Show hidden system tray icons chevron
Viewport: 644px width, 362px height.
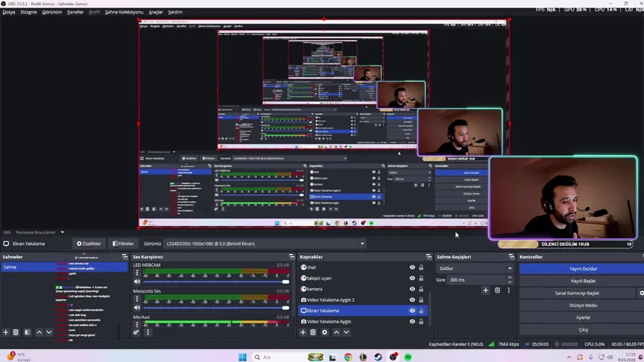(x=569, y=357)
